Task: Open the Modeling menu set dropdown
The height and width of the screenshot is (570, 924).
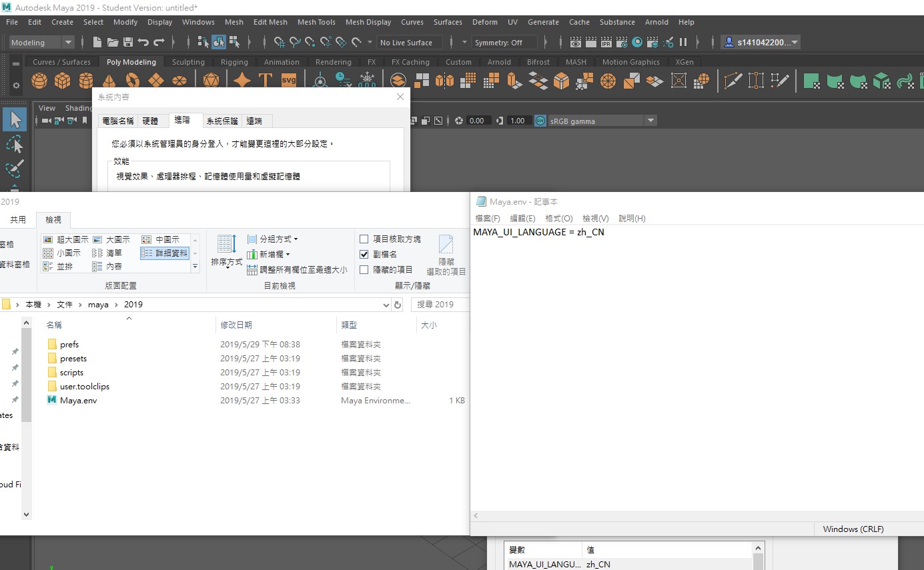Action: [x=42, y=42]
